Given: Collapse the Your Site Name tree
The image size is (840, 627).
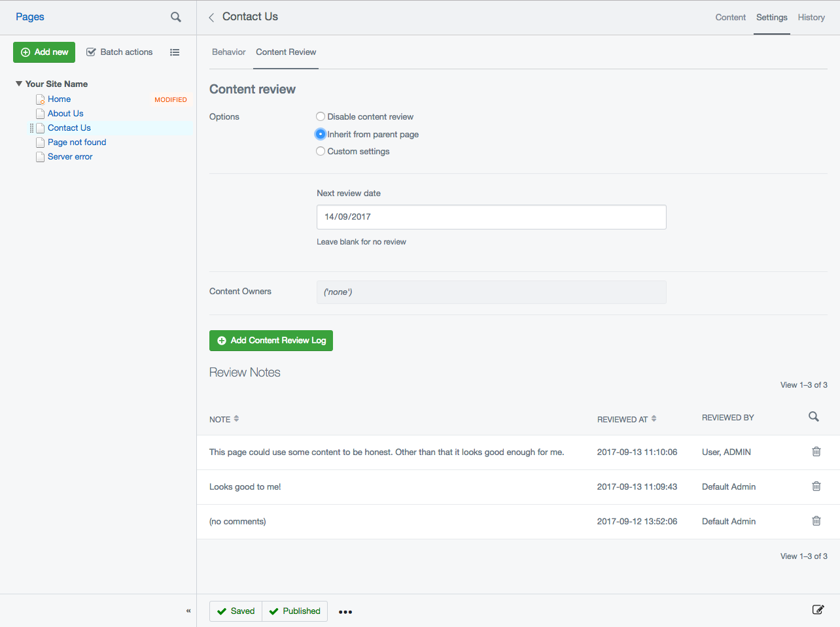Looking at the screenshot, I should click(18, 84).
